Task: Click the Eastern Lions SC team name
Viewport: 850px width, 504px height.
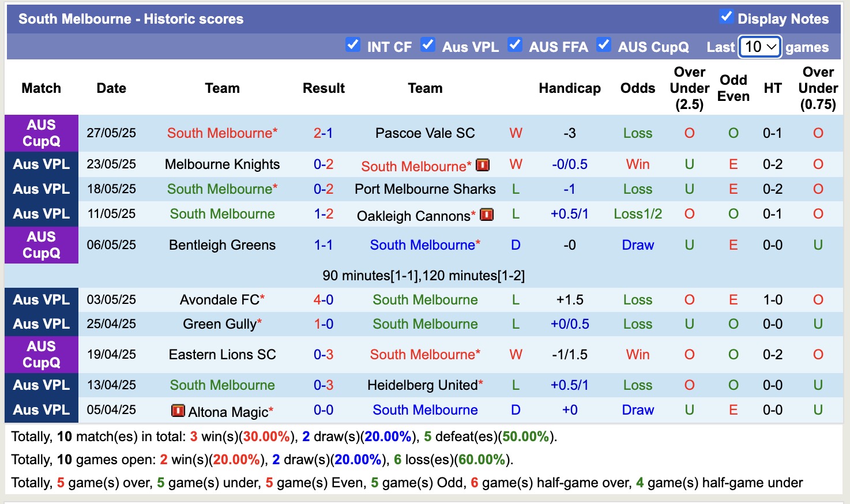Action: pyautogui.click(x=222, y=354)
